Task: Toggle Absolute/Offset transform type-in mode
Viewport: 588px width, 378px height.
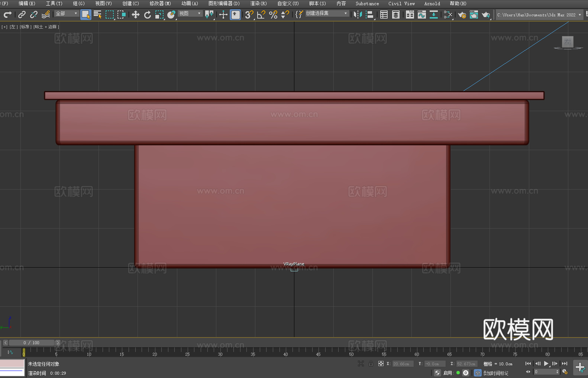Action: [381, 364]
